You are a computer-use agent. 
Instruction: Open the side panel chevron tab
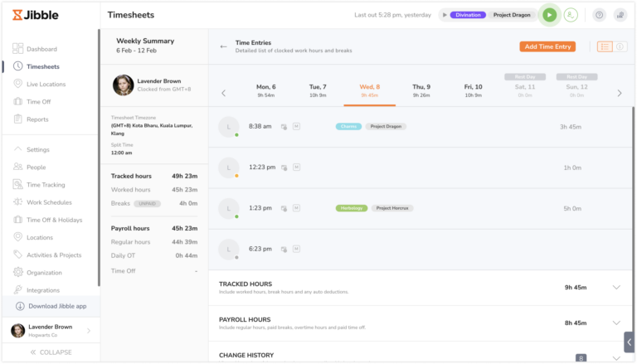coord(629,342)
